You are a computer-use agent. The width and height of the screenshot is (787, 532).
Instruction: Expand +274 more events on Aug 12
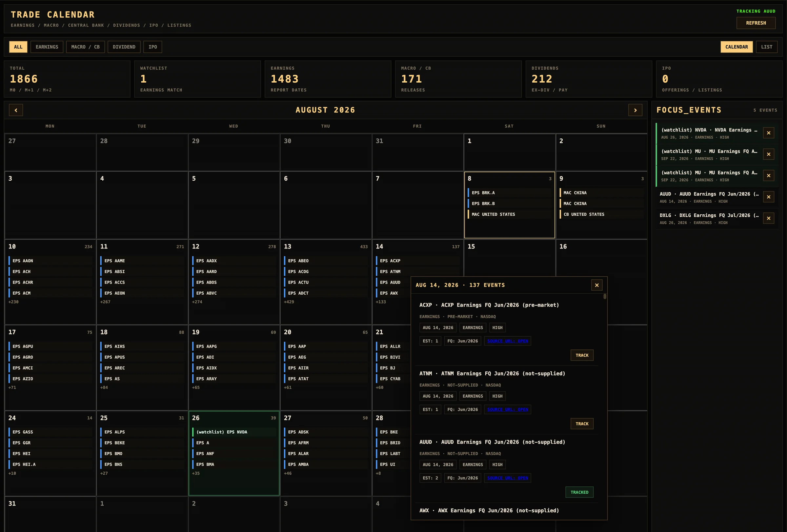tap(197, 302)
